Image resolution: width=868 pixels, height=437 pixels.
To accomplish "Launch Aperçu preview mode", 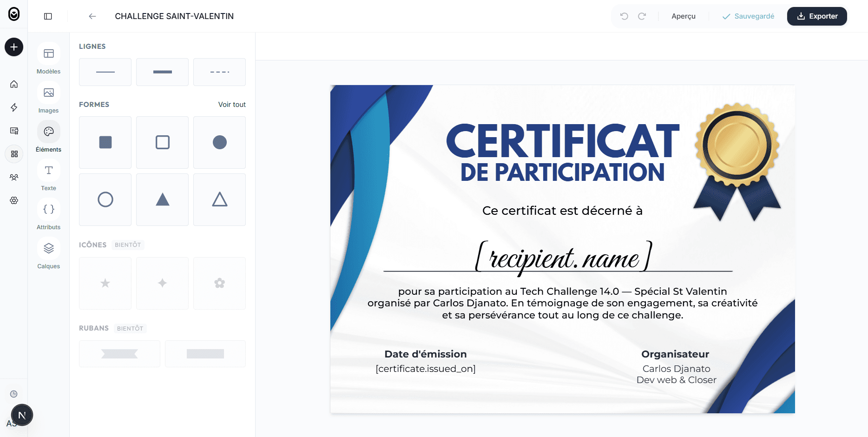I will [684, 16].
